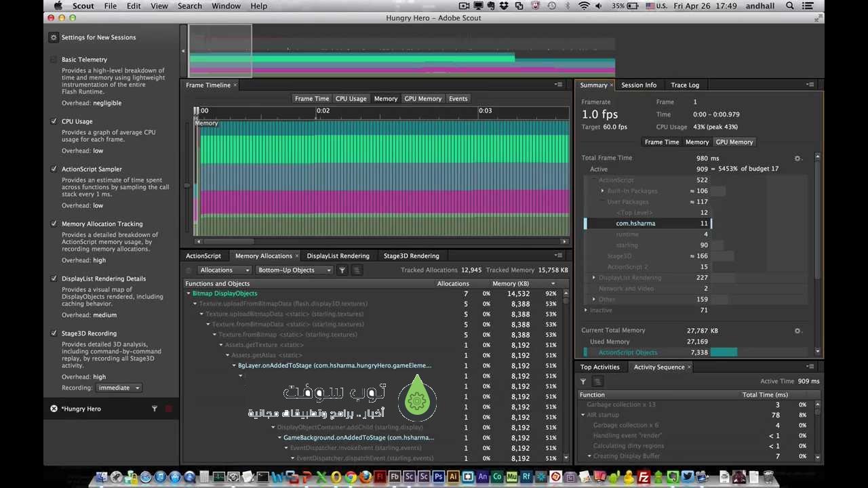Switch to the Stage3D Rendering tab
Viewport: 868px width, 488px height.
(411, 256)
